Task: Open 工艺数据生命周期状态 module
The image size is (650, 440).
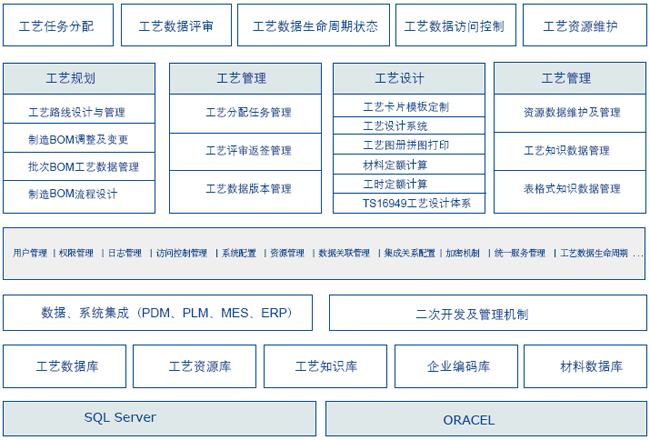Action: (x=315, y=26)
